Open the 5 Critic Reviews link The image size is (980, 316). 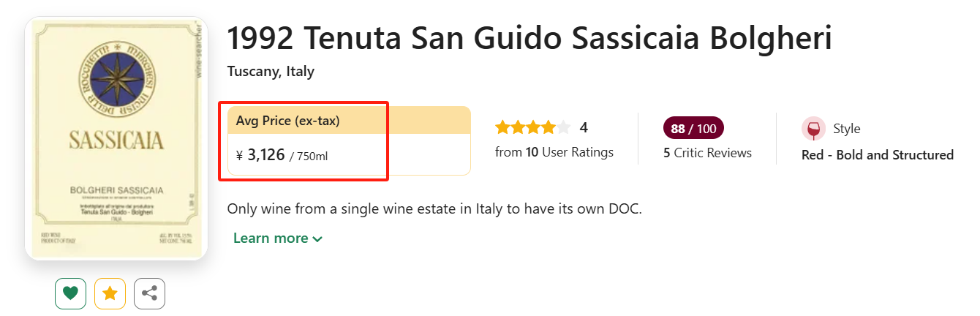coord(707,153)
